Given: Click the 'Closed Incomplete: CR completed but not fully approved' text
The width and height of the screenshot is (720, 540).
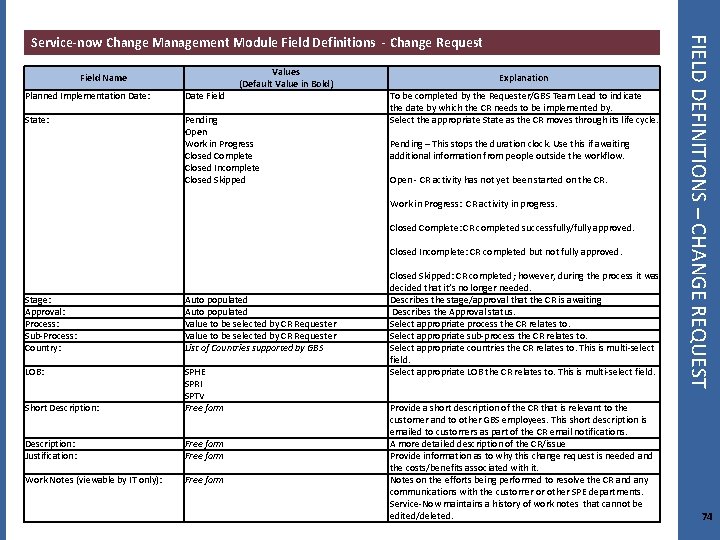Looking at the screenshot, I should (x=506, y=252).
